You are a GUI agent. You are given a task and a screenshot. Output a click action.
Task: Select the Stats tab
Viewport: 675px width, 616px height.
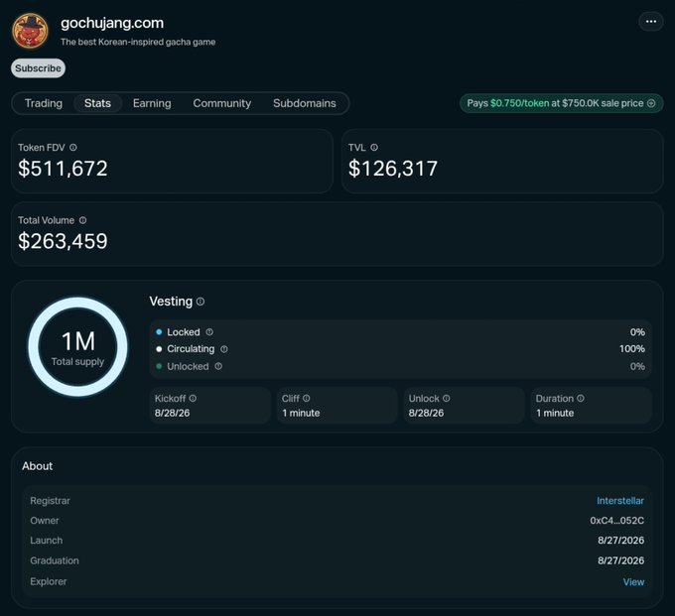click(97, 103)
